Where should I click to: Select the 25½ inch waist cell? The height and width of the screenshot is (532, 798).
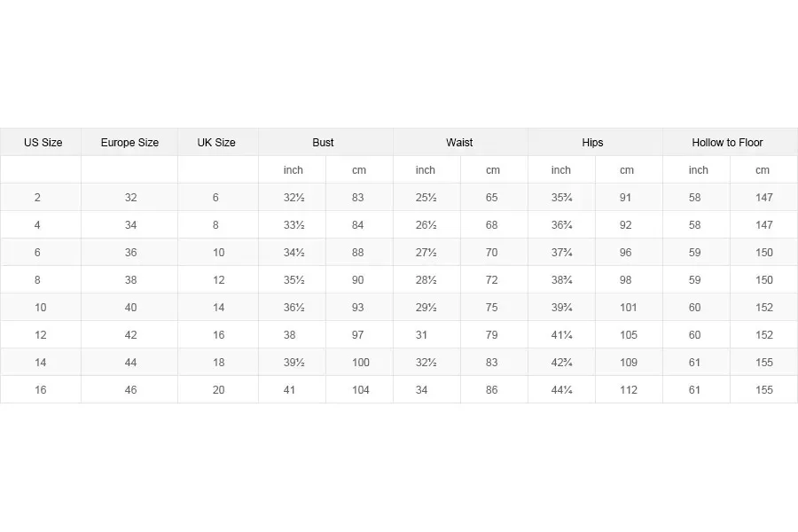click(x=426, y=198)
